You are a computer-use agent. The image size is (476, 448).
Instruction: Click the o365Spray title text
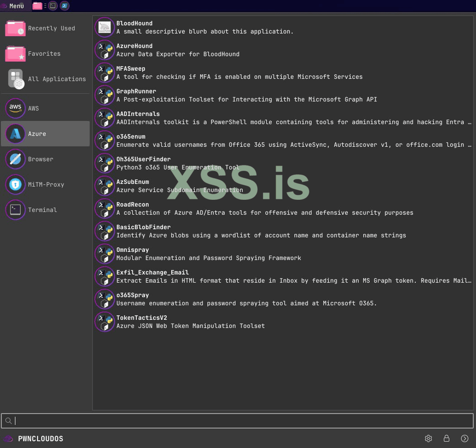(132, 295)
